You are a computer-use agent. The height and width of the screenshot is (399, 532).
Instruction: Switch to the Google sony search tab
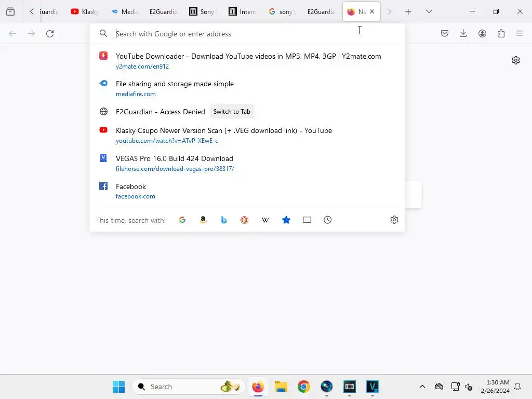[282, 12]
